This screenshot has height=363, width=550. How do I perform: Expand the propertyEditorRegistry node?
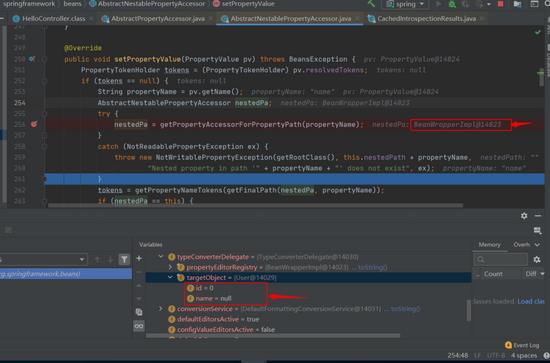coord(170,267)
